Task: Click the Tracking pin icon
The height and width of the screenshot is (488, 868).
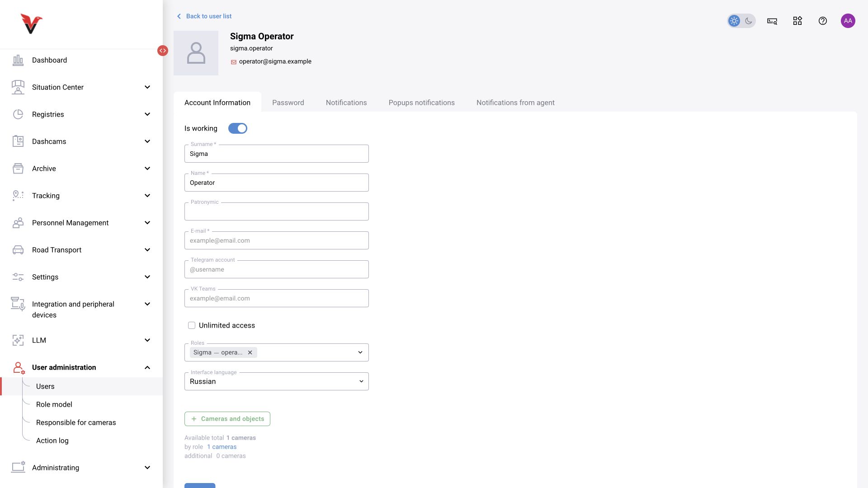Action: pos(18,196)
